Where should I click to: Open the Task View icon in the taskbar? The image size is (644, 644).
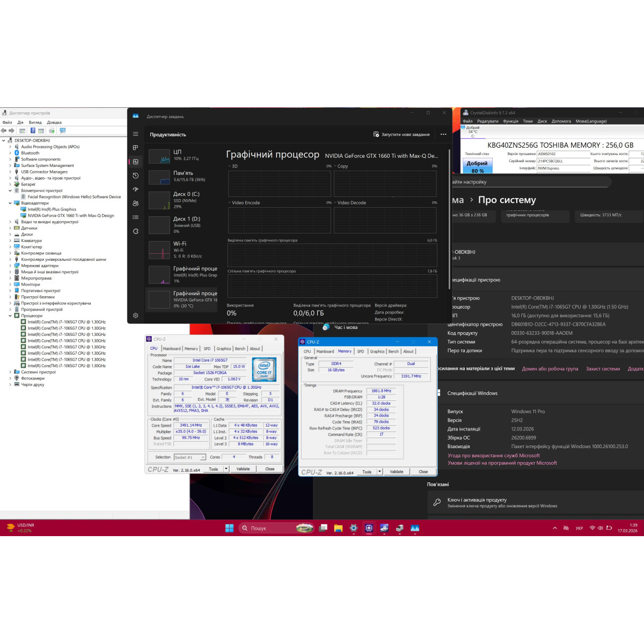pyautogui.click(x=323, y=528)
